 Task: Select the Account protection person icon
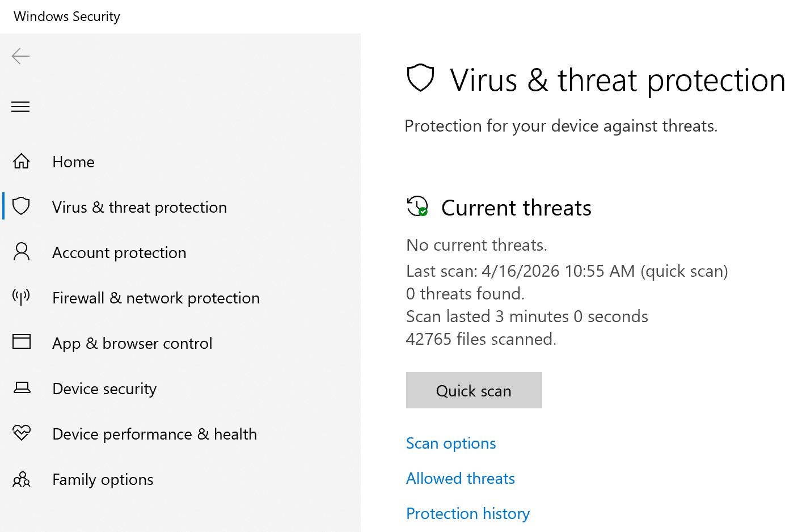pyautogui.click(x=22, y=251)
